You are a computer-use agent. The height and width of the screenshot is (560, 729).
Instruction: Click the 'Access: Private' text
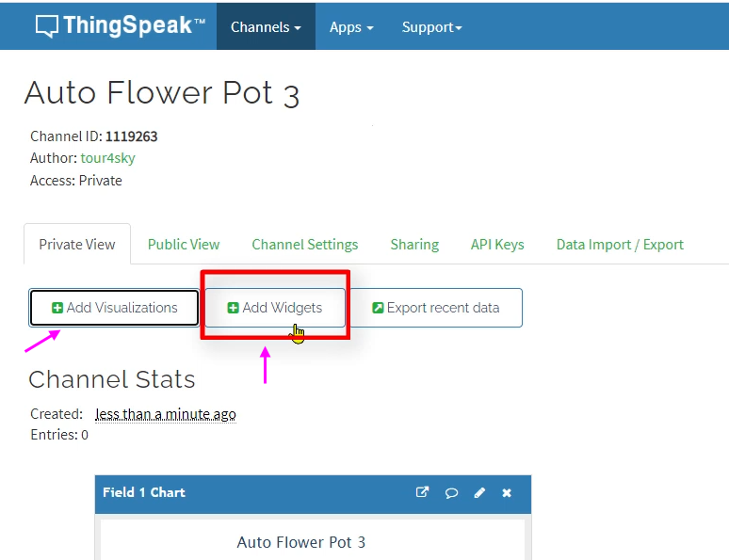[76, 181]
